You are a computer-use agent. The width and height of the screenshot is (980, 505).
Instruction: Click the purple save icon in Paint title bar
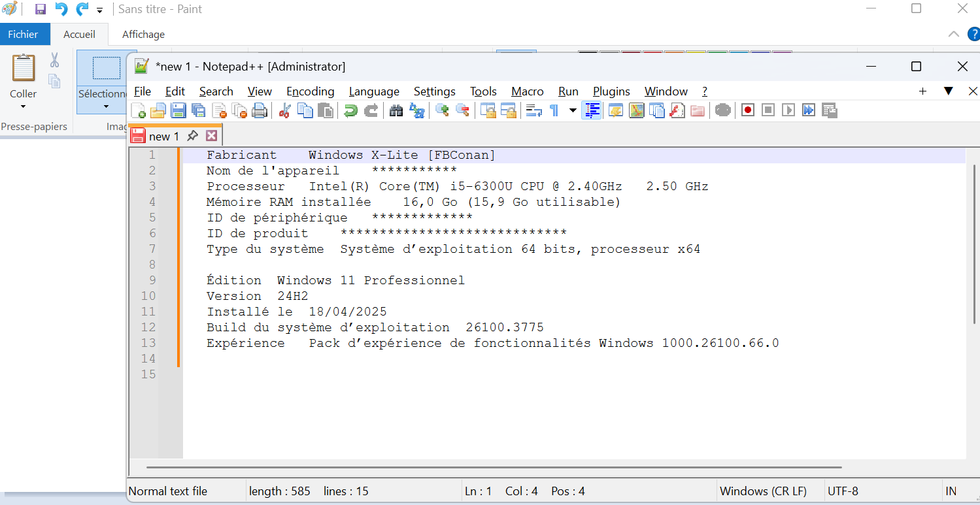pos(41,9)
